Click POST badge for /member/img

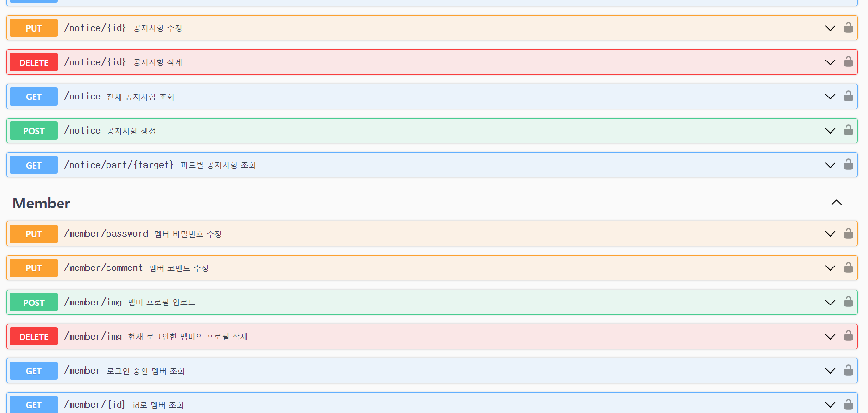pyautogui.click(x=34, y=303)
